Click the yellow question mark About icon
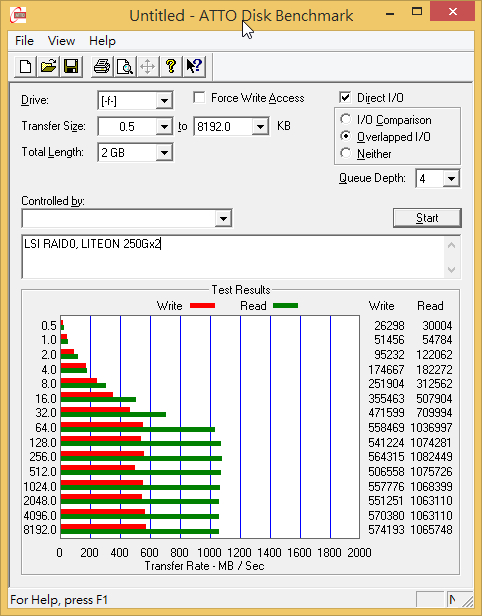The image size is (482, 616). coord(171,66)
